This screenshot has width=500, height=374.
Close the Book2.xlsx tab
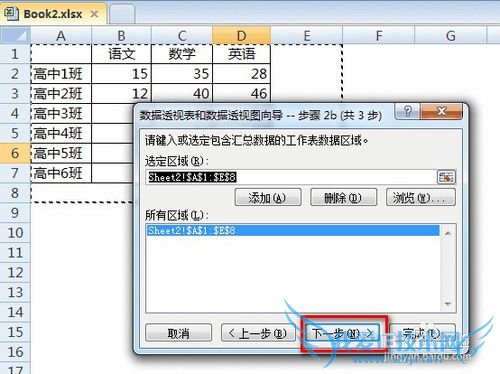pos(94,14)
